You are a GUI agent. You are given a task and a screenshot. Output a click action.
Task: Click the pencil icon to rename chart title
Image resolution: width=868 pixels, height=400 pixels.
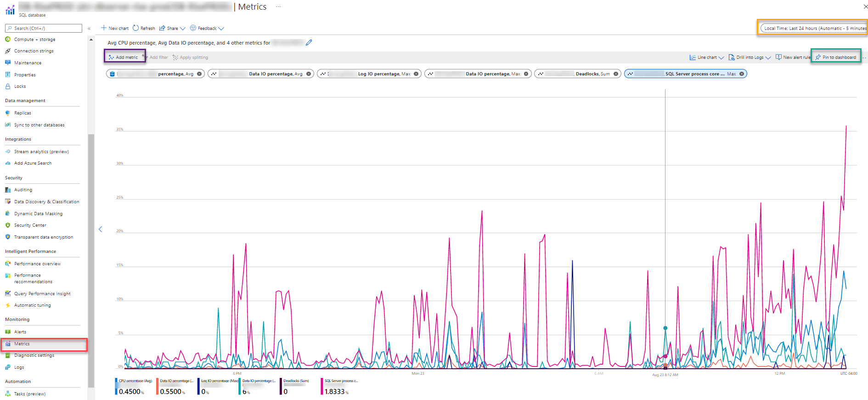pyautogui.click(x=309, y=42)
